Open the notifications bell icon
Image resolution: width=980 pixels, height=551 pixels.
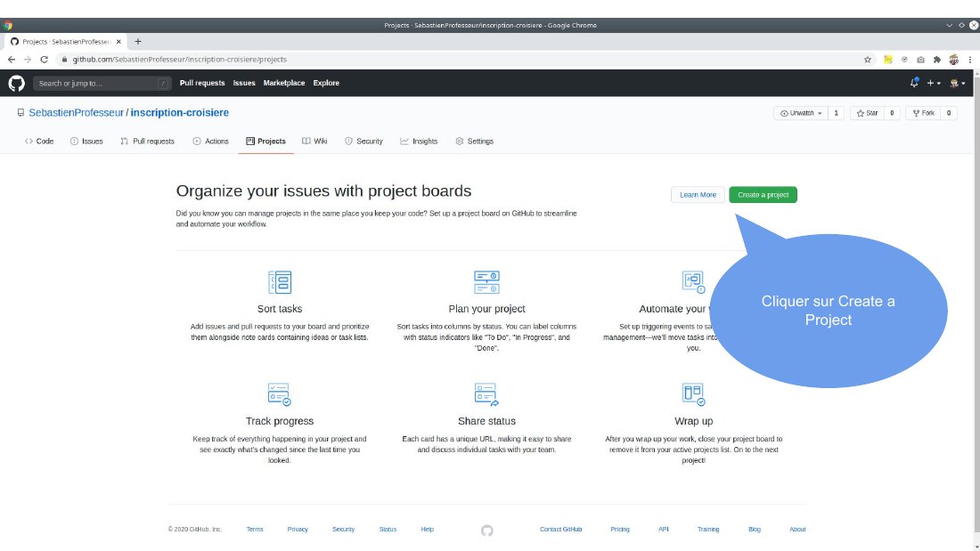tap(914, 83)
